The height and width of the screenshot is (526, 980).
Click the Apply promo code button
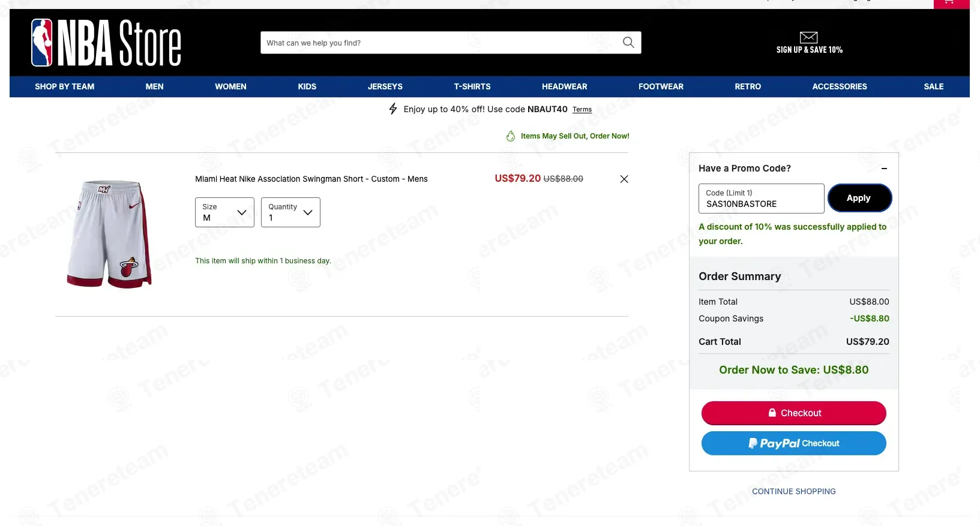pyautogui.click(x=859, y=198)
